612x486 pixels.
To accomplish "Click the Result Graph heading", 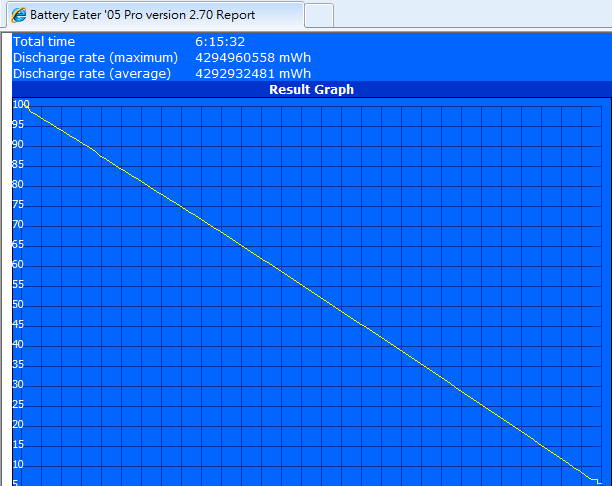I will tap(311, 90).
